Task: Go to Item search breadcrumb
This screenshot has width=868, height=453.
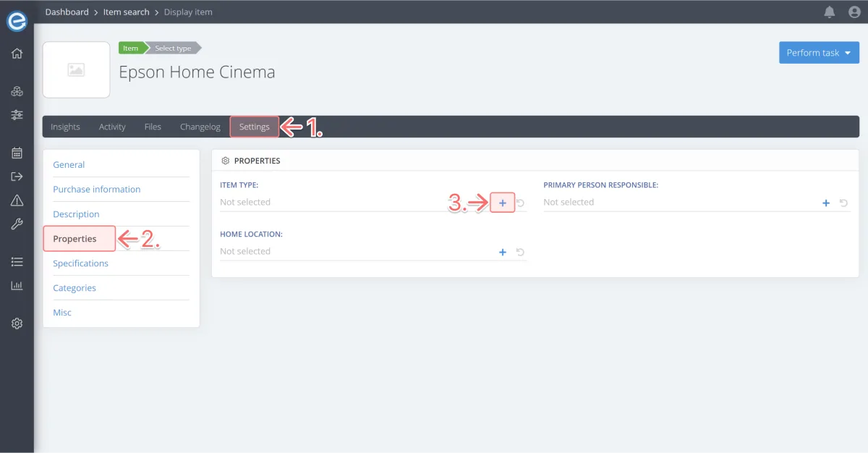Action: click(x=127, y=12)
